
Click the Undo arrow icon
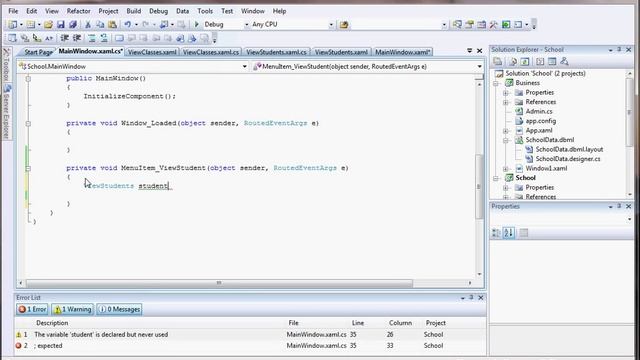point(128,24)
